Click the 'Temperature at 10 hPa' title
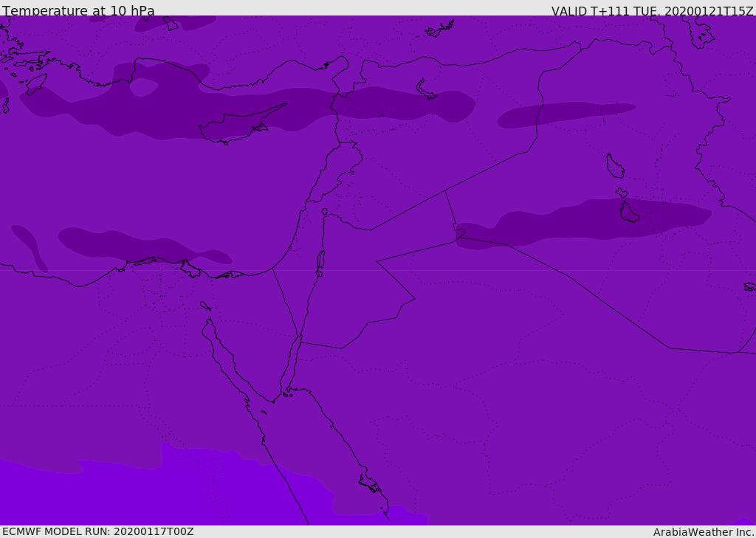Image resolution: width=756 pixels, height=538 pixels. tap(79, 11)
